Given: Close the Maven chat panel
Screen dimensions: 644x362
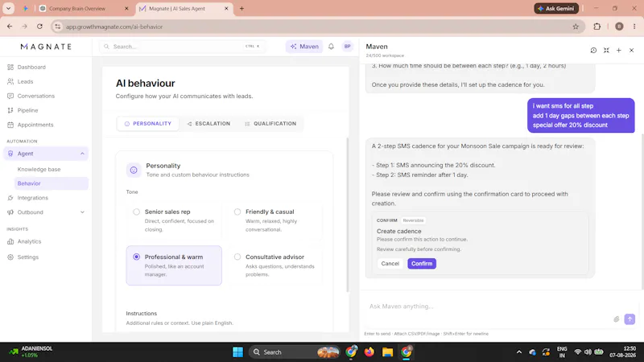Looking at the screenshot, I should pyautogui.click(x=631, y=50).
